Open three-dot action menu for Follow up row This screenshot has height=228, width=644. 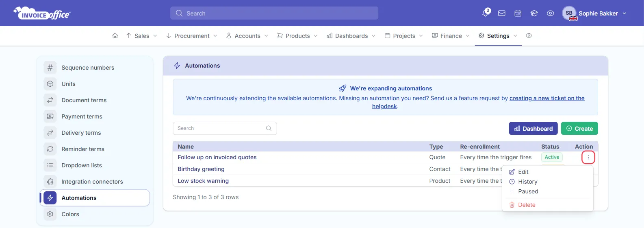pos(588,158)
